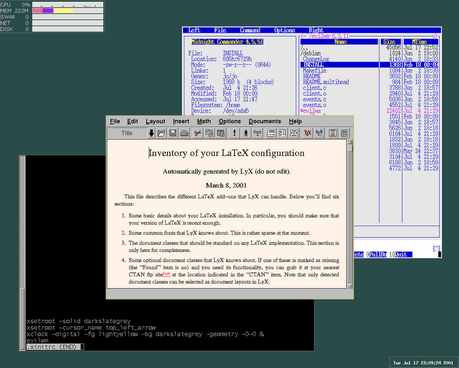Toggle TeX mode icon in LyX toolbar

point(307,133)
